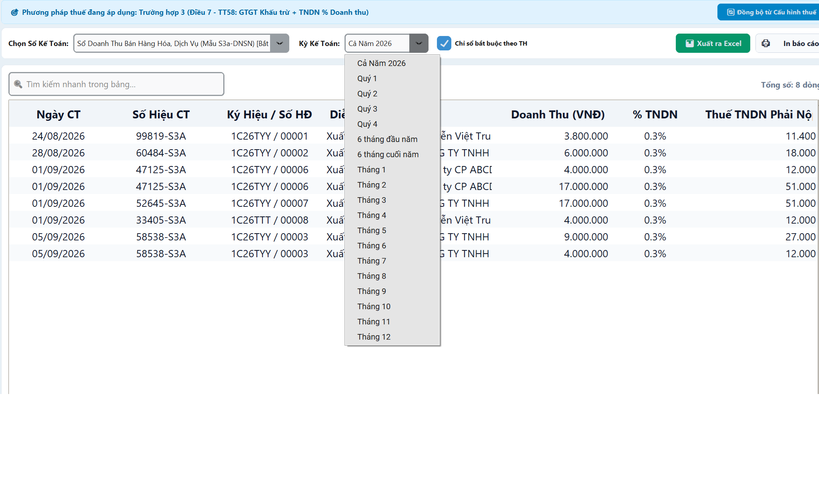Screen dimensions: 819x504
Task: Pick Tháng 12 from the period list
Action: click(392, 337)
